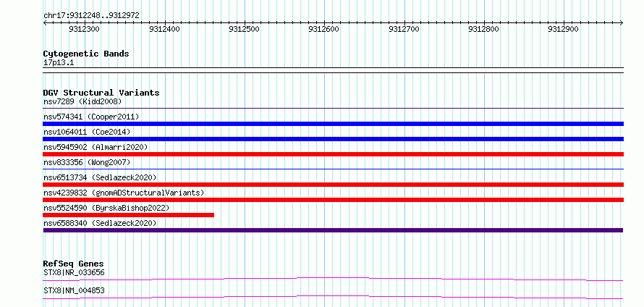Click the red bar under nsv4239832
Viewport: 644px width, 307px height.
tap(333, 200)
